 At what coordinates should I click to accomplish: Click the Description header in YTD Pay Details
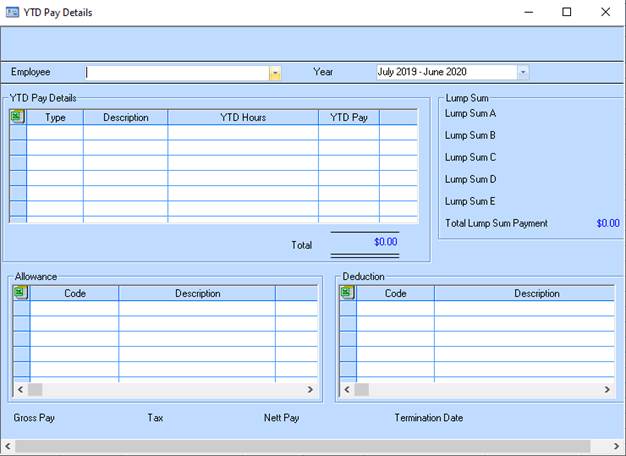coord(125,118)
